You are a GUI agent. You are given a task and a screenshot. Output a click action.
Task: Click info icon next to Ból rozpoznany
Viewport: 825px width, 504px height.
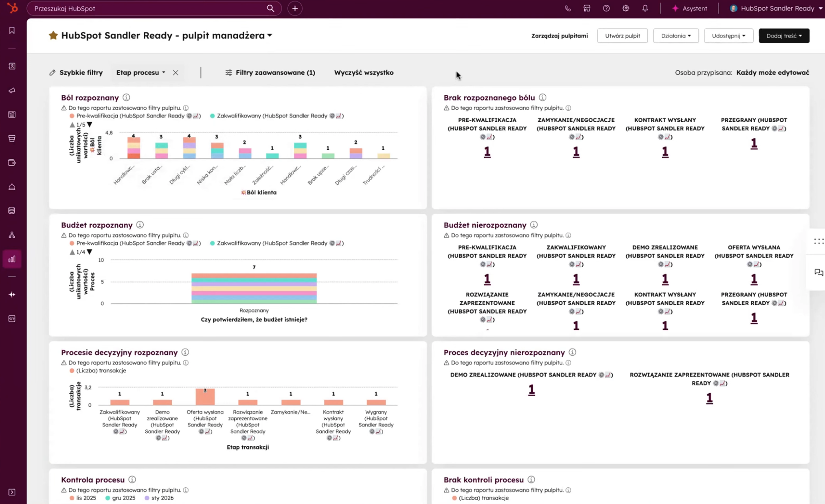point(126,97)
